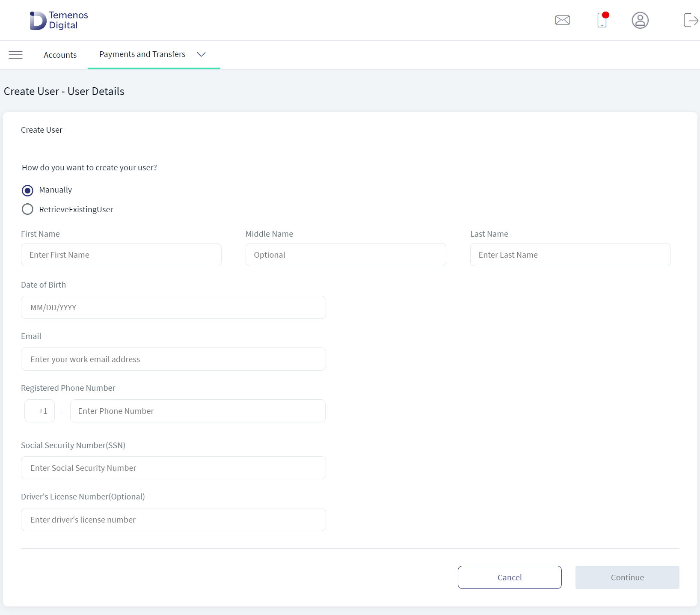Focus the Last Name field
This screenshot has width=700, height=615.
tap(570, 255)
